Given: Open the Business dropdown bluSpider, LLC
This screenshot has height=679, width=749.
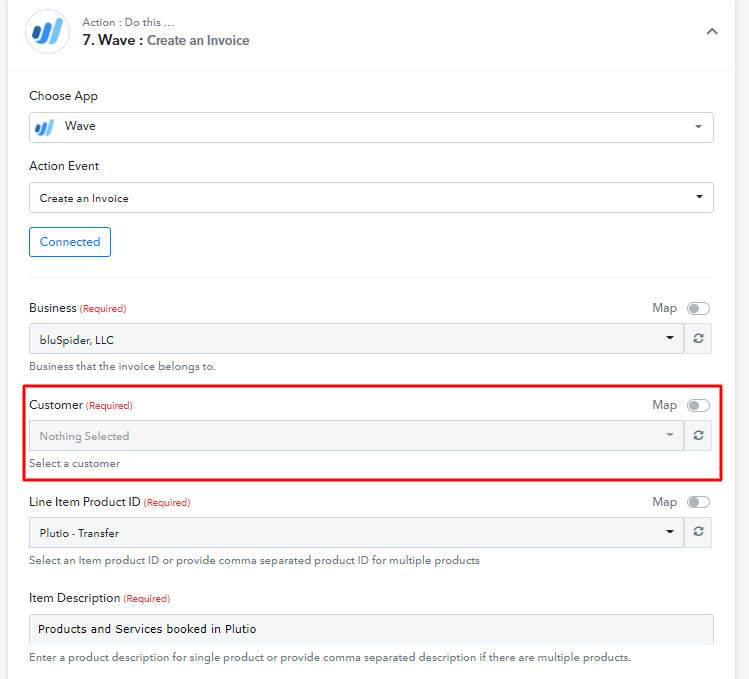Looking at the screenshot, I should (x=356, y=339).
